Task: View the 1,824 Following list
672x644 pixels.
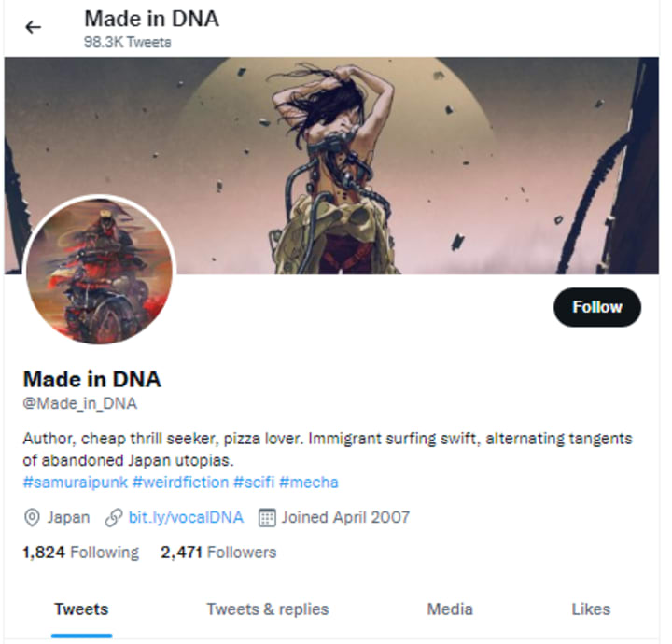Action: click(x=81, y=553)
